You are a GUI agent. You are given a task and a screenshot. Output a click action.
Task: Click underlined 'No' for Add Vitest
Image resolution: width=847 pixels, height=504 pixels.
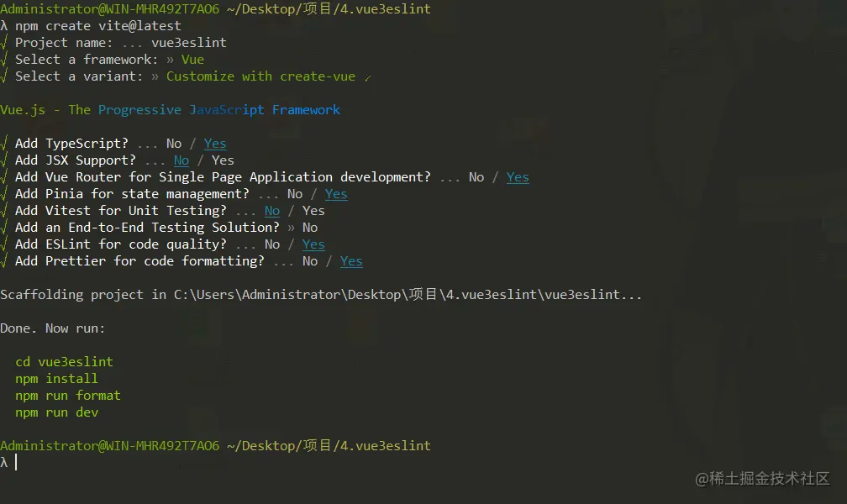(272, 211)
